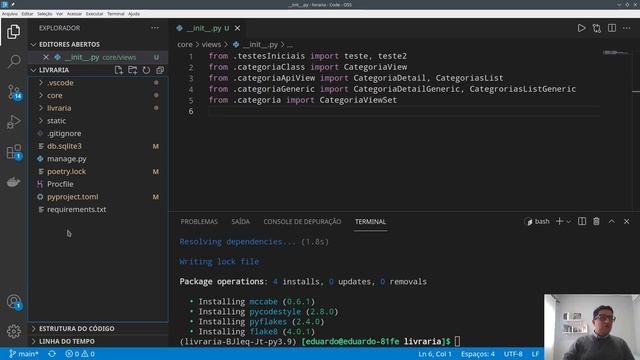Switch to CONSOLE DE DEPURAÇÃO tab
640x360 pixels.
(x=302, y=222)
